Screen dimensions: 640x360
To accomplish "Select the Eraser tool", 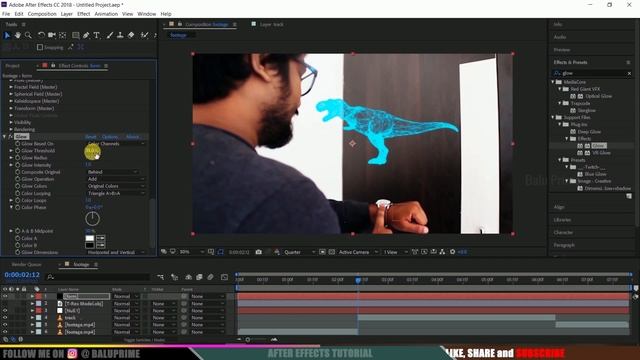I will click(131, 36).
